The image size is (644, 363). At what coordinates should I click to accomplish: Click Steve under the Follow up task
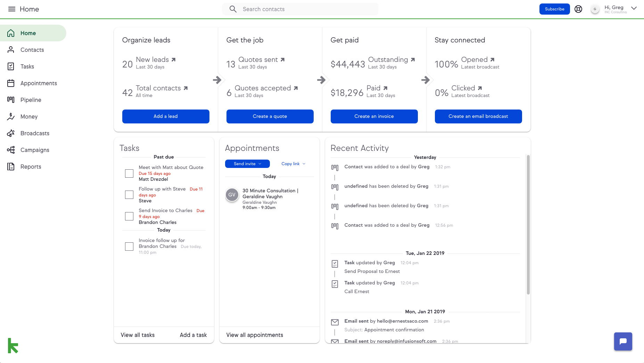145,201
